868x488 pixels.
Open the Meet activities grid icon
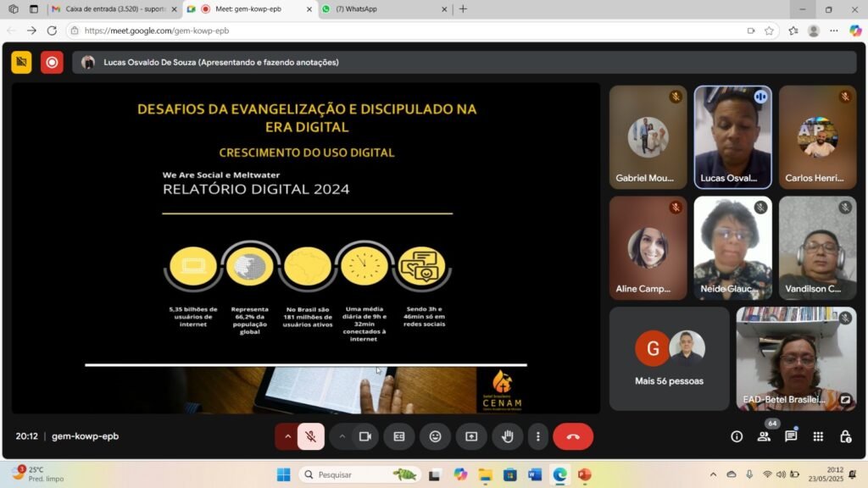(818, 436)
